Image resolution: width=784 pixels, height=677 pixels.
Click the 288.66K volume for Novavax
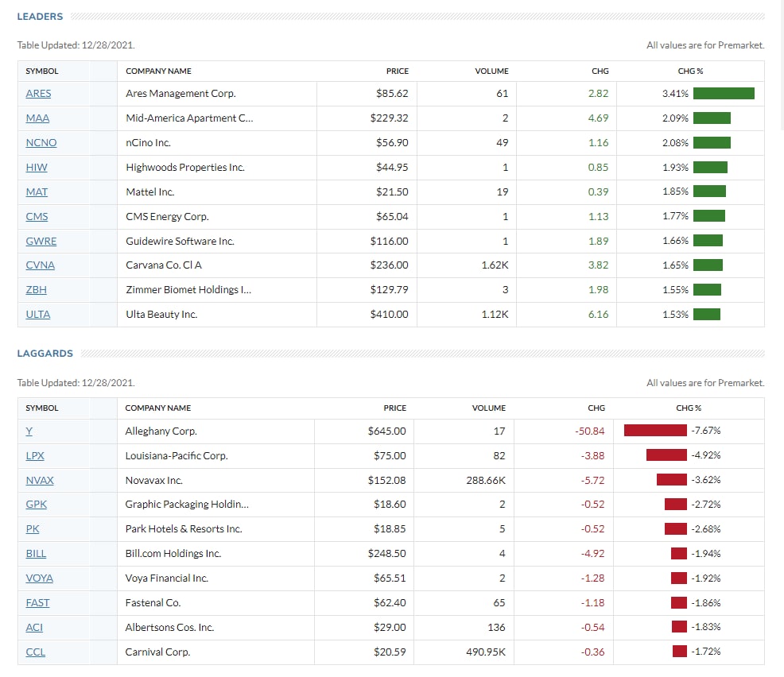[486, 480]
